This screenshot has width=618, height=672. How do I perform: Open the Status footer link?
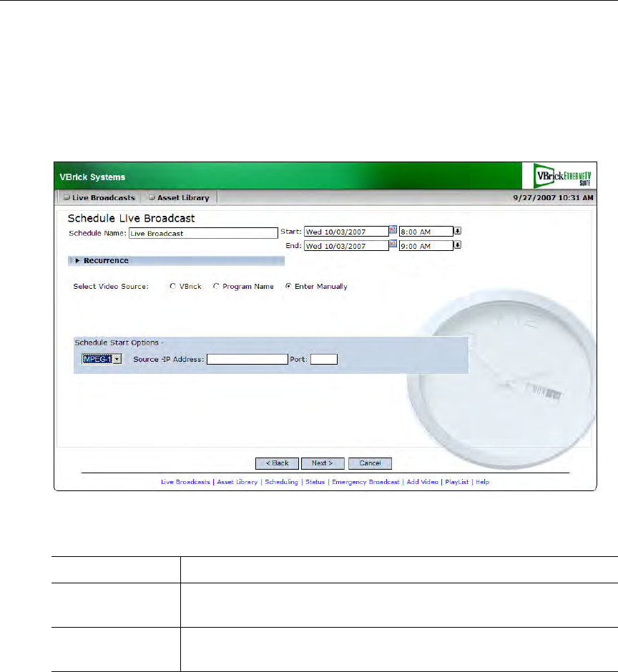coord(315,482)
